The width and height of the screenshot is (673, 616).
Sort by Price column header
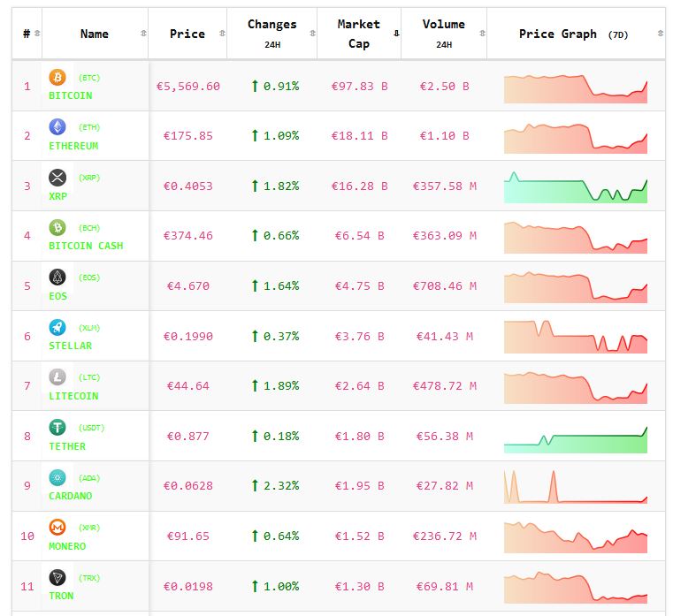pyautogui.click(x=187, y=34)
